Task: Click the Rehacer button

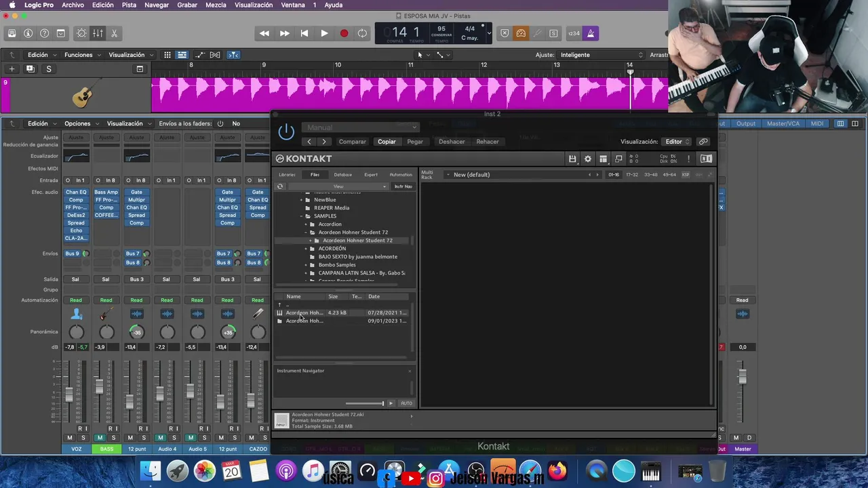Action: (x=488, y=142)
